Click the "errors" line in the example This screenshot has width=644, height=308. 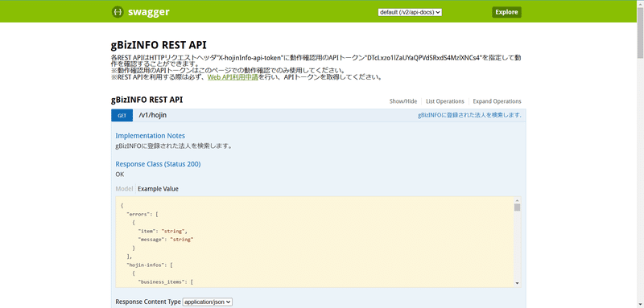point(142,214)
